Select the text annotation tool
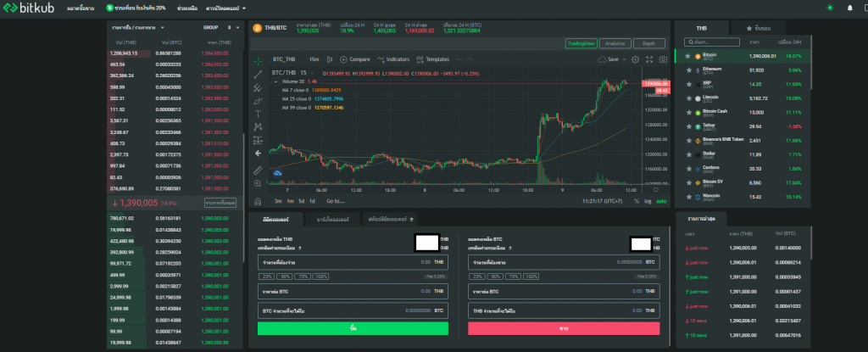Image resolution: width=868 pixels, height=352 pixels. point(258,114)
